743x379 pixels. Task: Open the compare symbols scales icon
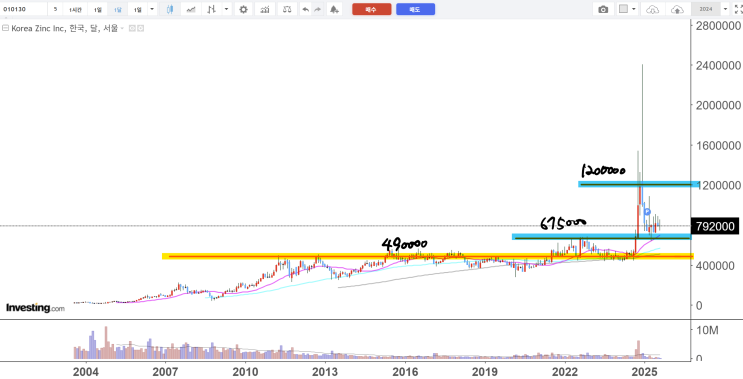pyautogui.click(x=287, y=9)
